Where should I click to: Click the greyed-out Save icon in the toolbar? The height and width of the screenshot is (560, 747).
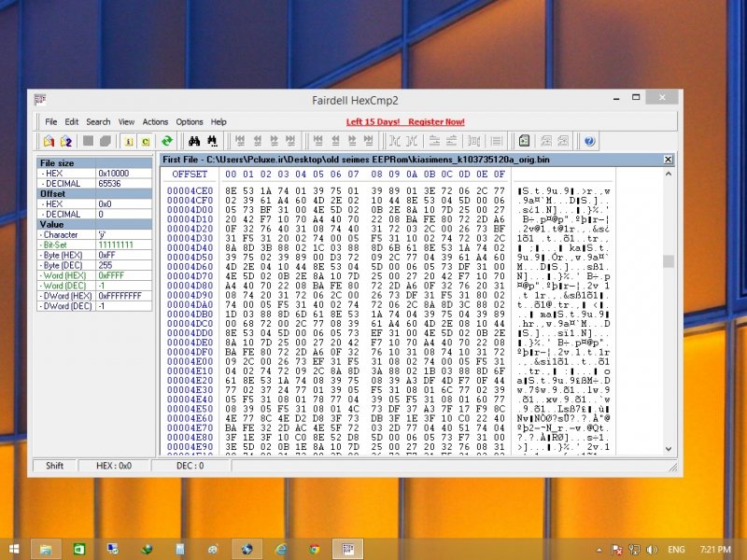88,141
